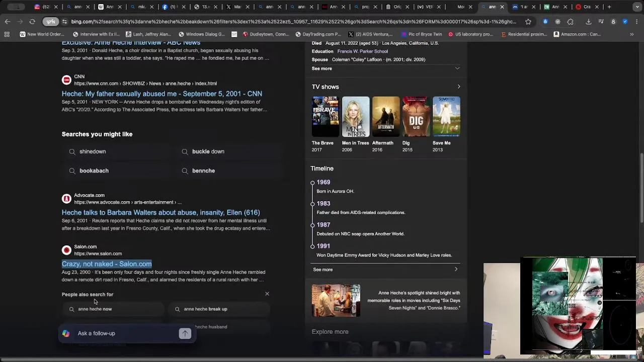Image resolution: width=644 pixels, height=362 pixels.
Task: Open CNN Heche father abused me result
Action: [162, 94]
